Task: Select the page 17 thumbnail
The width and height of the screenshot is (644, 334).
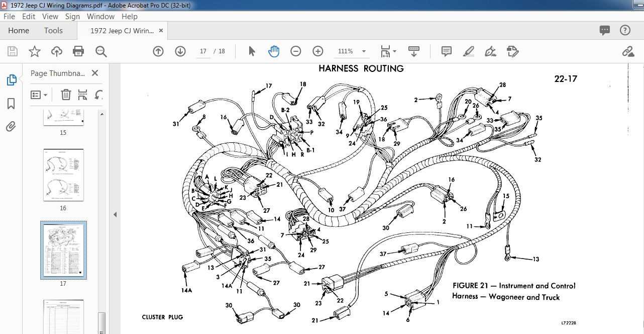Action: (63, 251)
